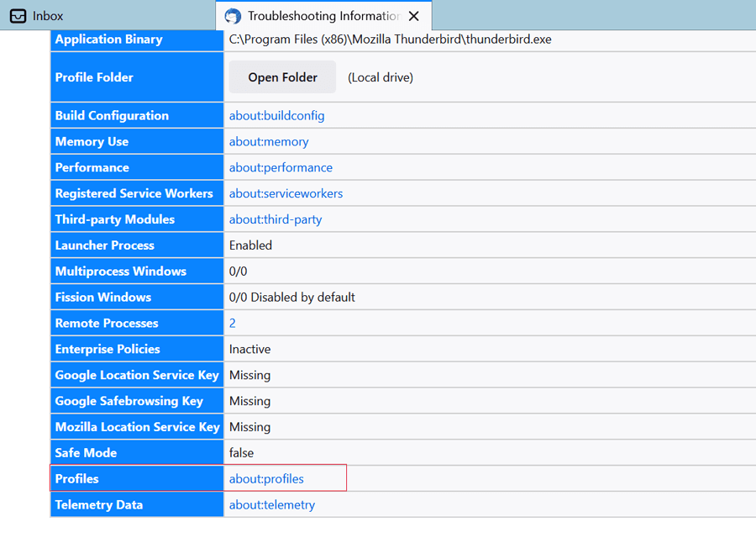Click the Launcher Process header
Viewport: 756px width, 538px height.
click(x=137, y=245)
